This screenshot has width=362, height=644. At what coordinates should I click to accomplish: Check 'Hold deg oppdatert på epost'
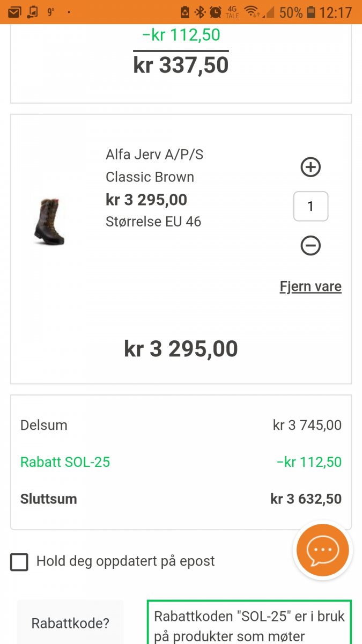(19, 562)
